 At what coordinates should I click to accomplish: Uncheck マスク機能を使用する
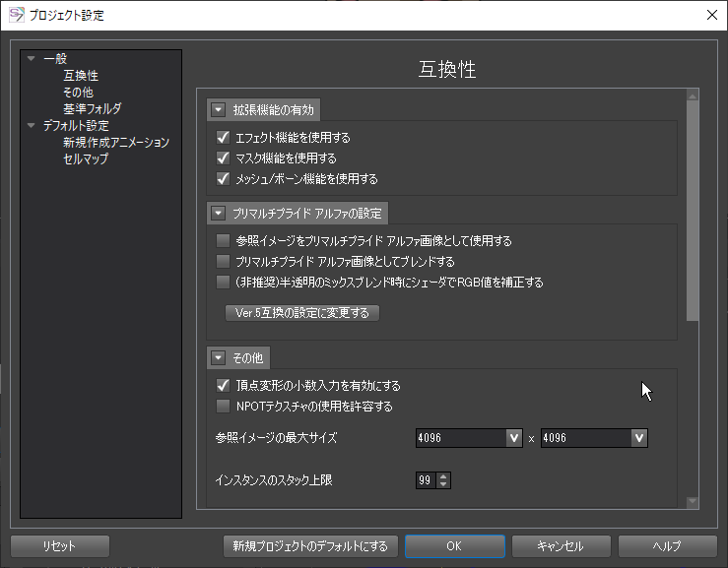tap(223, 158)
